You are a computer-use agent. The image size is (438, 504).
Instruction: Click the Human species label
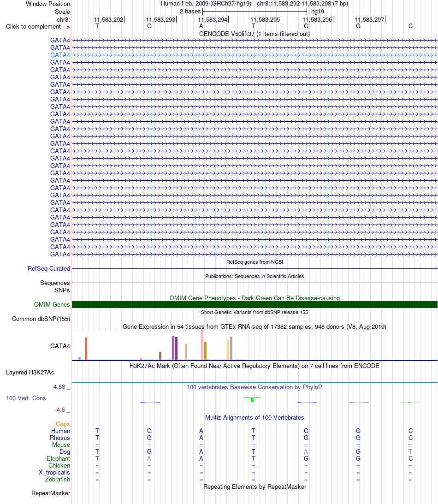pyautogui.click(x=60, y=431)
